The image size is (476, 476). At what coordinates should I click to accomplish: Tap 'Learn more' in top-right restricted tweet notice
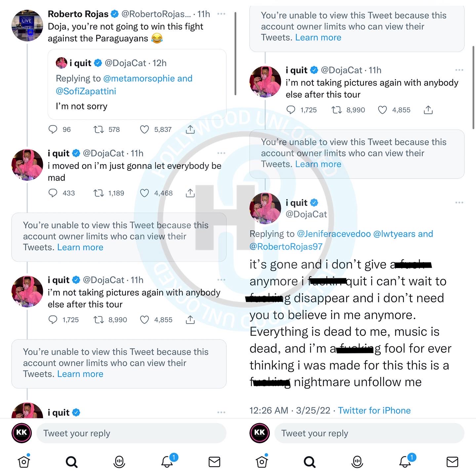[318, 37]
